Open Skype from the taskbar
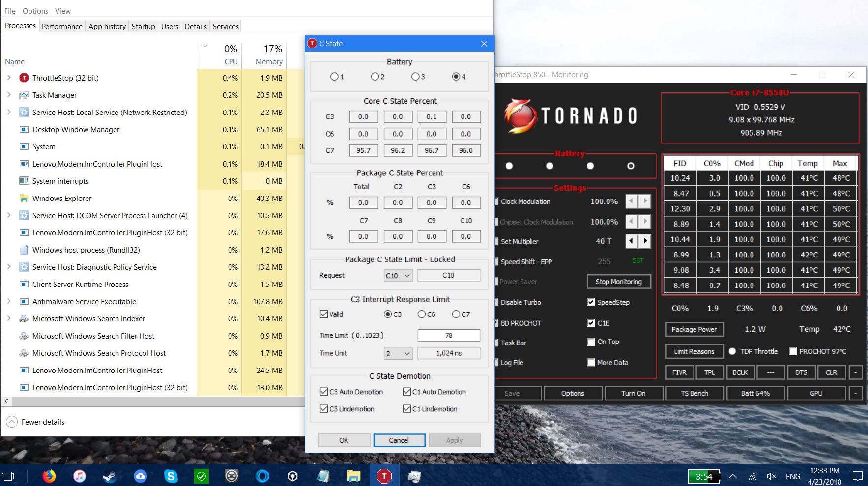Viewport: 868px width, 486px height. (x=171, y=476)
